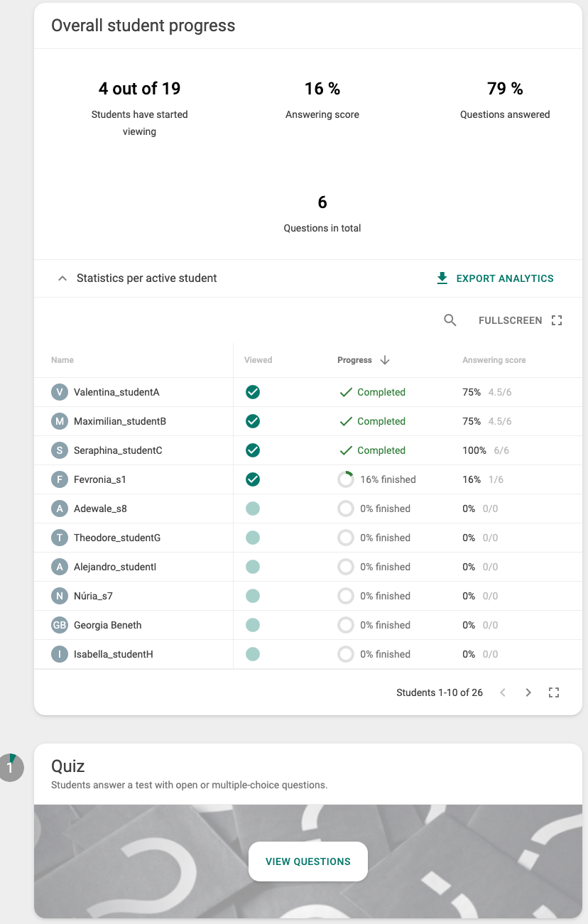
Task: Collapse the Statistics per active student section
Action: [x=62, y=278]
